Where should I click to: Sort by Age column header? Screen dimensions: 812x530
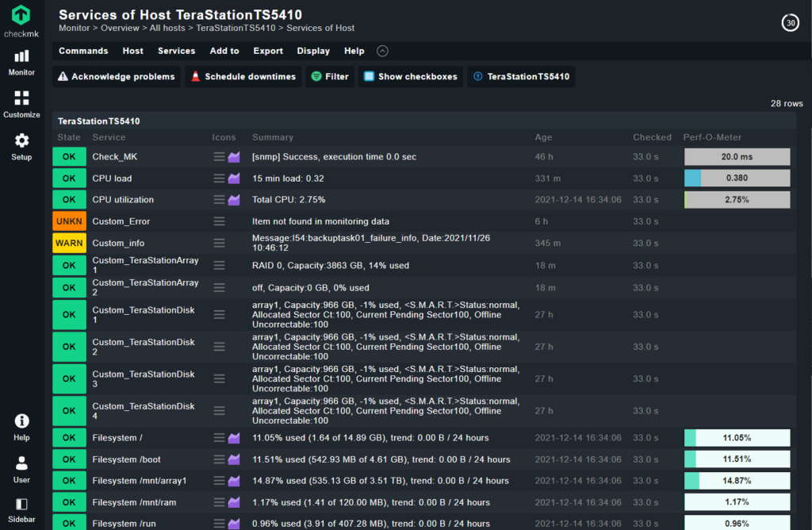click(543, 137)
